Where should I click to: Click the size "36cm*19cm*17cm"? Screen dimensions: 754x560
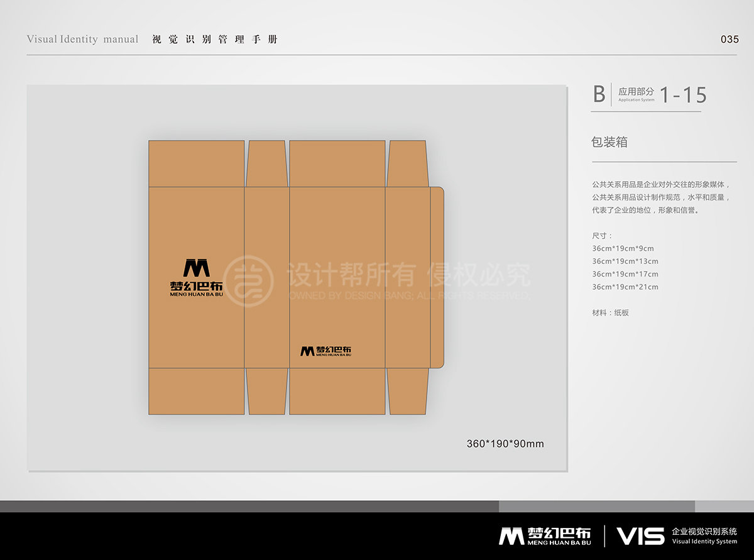click(625, 274)
